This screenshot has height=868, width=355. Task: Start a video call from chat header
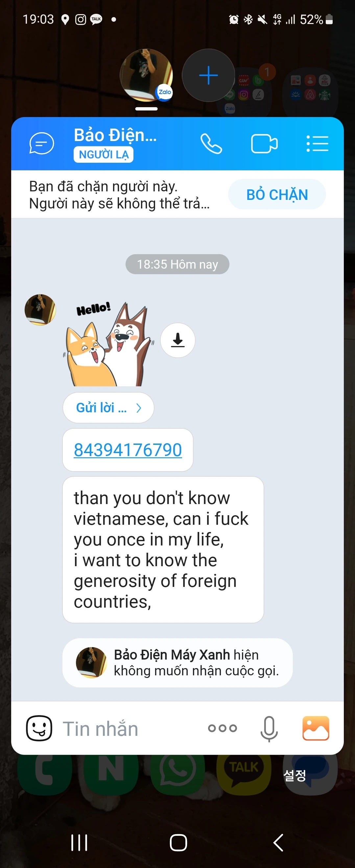tap(264, 144)
